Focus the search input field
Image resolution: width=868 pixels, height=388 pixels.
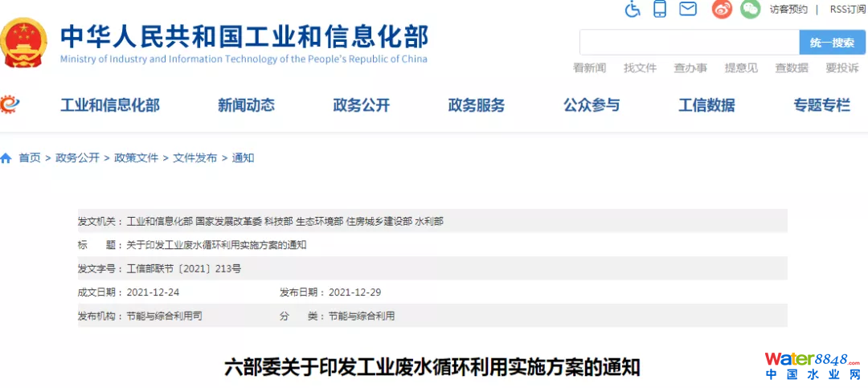689,43
